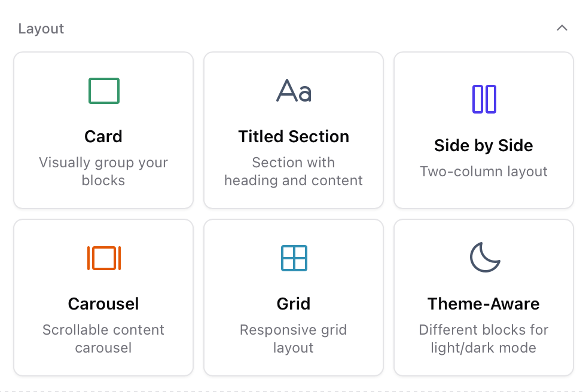This screenshot has width=586, height=392.
Task: Click the 'Responsive grid layout' description
Action: [294, 339]
